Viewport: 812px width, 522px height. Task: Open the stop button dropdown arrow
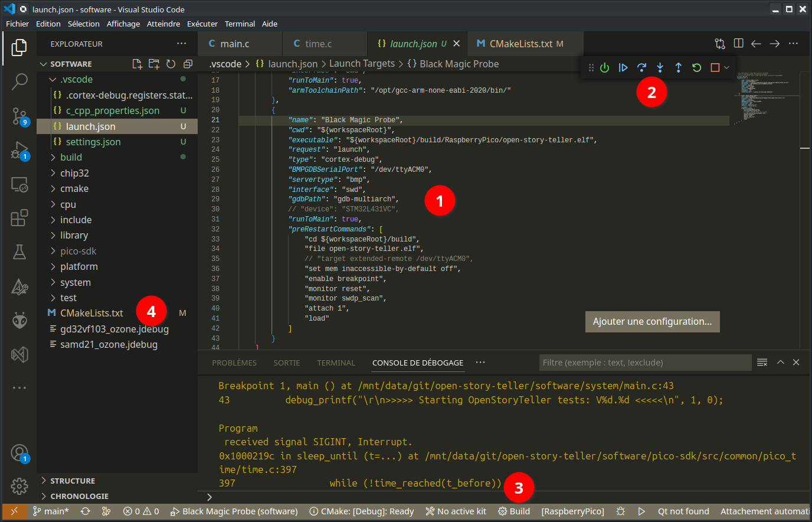tap(726, 67)
